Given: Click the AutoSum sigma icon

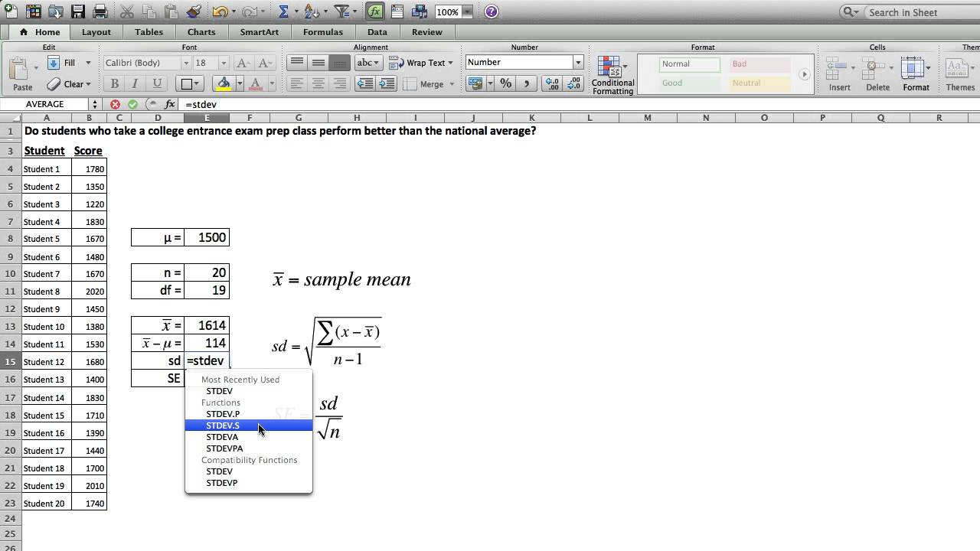Looking at the screenshot, I should pyautogui.click(x=284, y=11).
